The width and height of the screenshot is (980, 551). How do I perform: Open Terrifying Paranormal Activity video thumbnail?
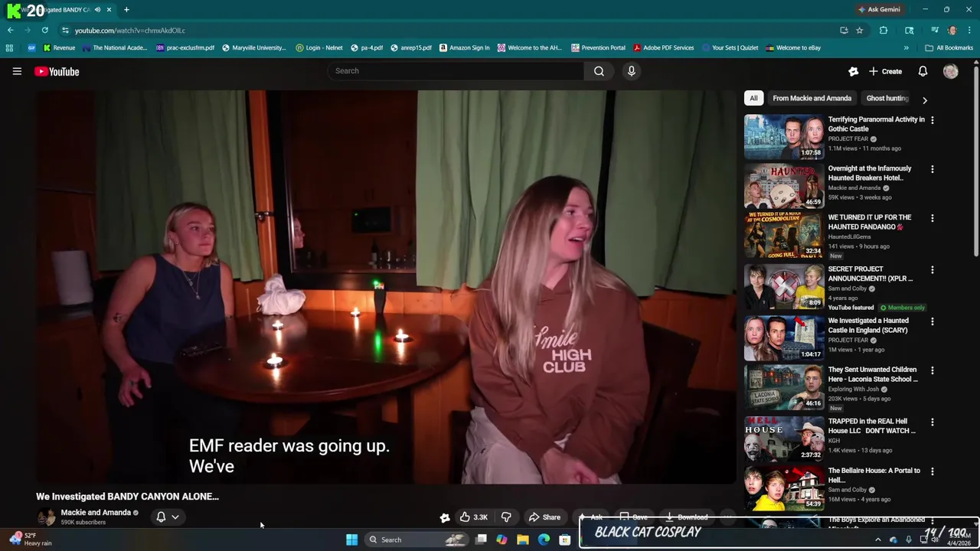point(784,136)
